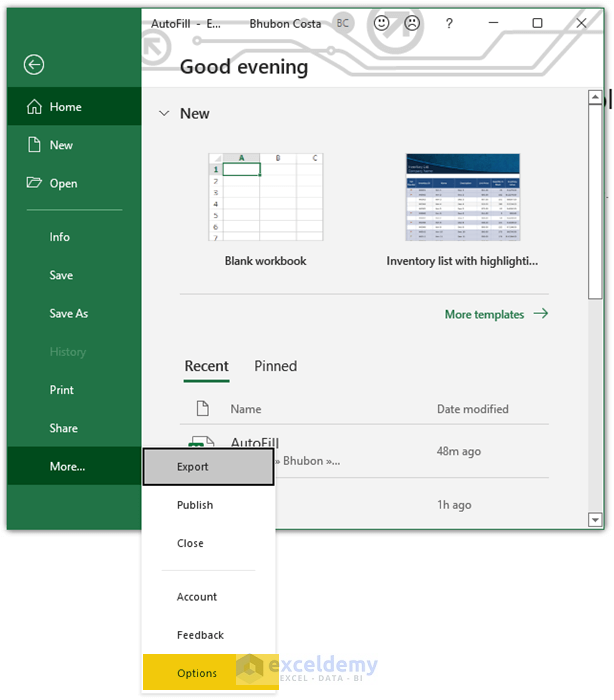This screenshot has height=700, width=614.
Task: Choose Feedback from the More menu
Action: point(209,635)
